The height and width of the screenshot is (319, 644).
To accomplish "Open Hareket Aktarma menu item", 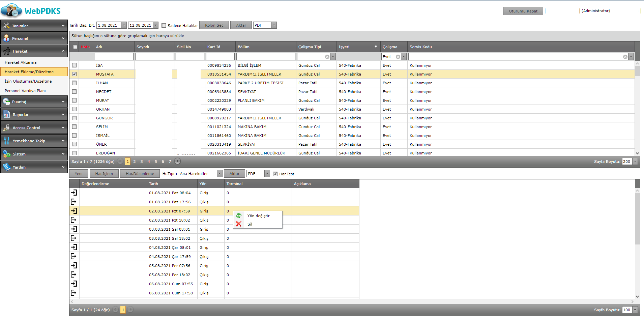I will click(21, 62).
